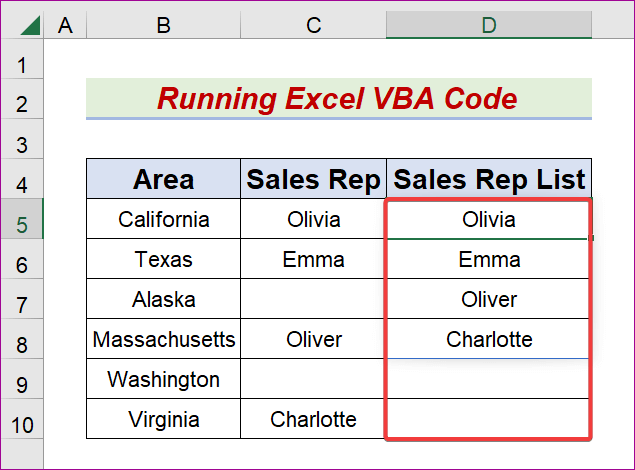This screenshot has width=635, height=470.
Task: Click the 'Area' header cell
Action: 163,179
